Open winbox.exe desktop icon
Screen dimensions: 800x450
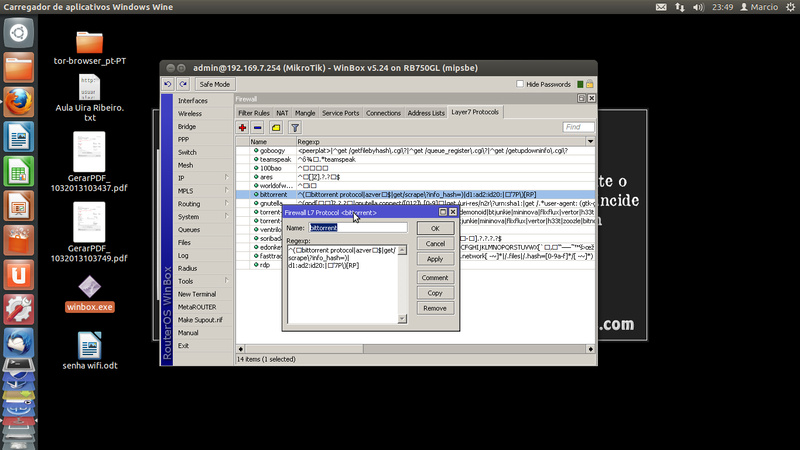click(x=90, y=288)
